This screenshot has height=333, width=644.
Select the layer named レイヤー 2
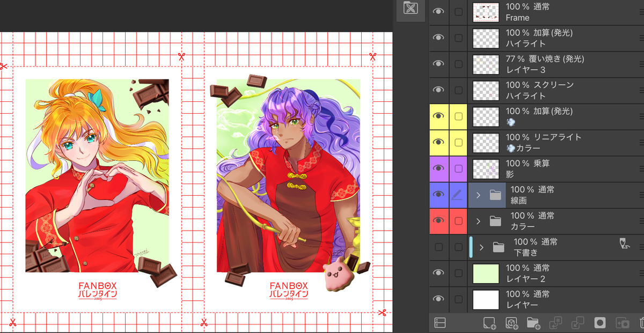526,279
